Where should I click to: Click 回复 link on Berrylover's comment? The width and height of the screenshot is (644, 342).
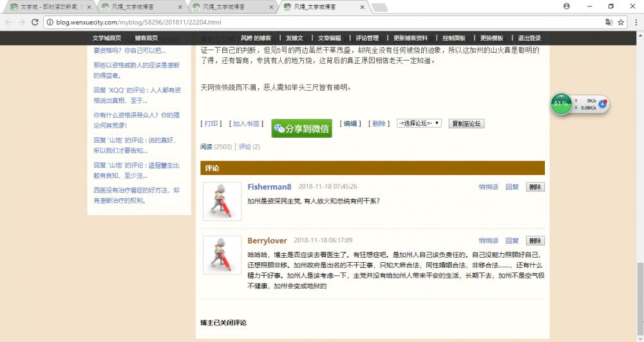512,241
